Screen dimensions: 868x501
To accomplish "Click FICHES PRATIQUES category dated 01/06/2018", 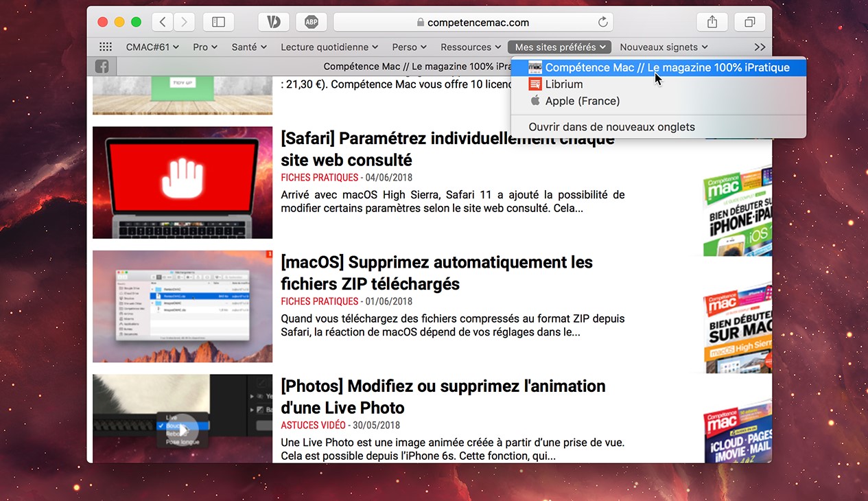I will pos(320,301).
